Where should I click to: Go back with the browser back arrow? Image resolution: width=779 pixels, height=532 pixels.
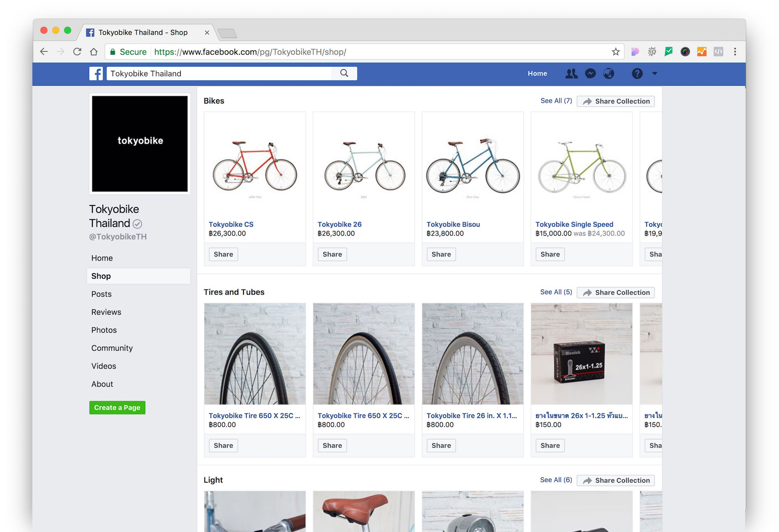point(44,52)
